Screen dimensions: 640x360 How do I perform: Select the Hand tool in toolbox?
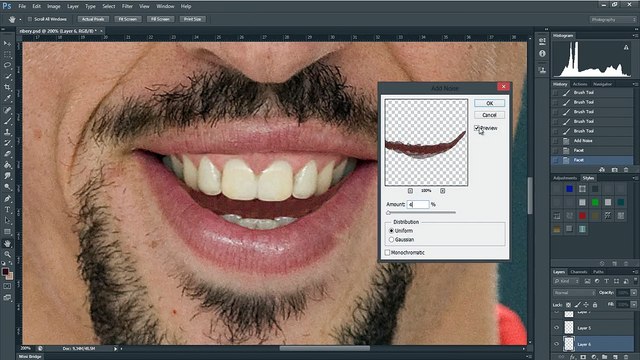(7, 244)
